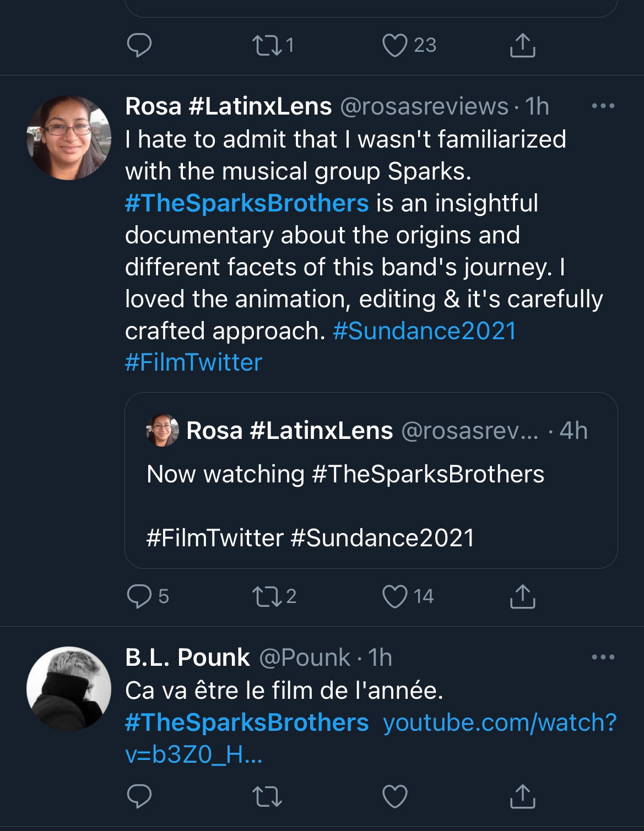Open more options on Rosa's tweet
Screen dimensions: 644x831
[603, 106]
